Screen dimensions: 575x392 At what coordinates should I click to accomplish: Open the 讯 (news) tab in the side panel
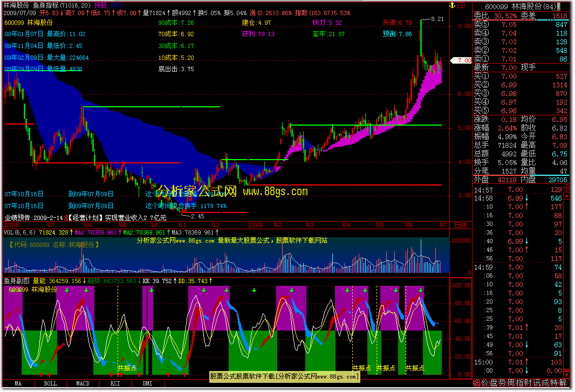point(536,383)
